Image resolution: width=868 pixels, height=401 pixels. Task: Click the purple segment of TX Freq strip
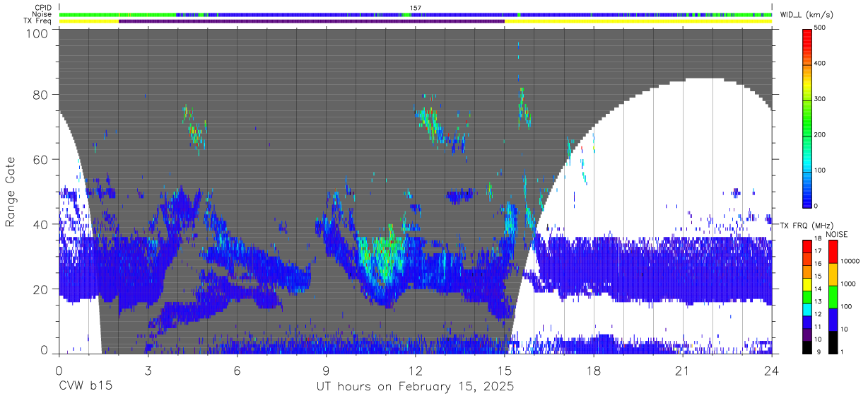click(312, 21)
